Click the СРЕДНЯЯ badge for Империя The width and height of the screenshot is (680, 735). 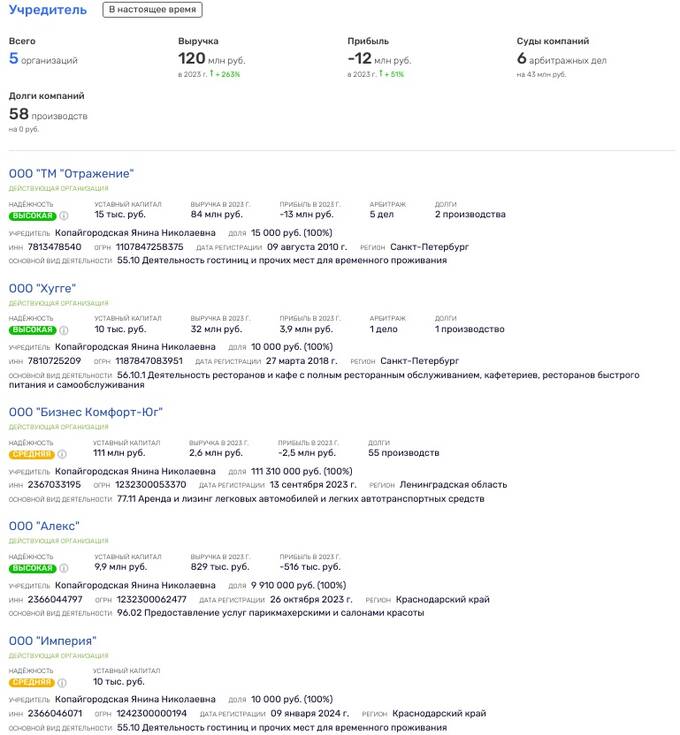coord(32,683)
